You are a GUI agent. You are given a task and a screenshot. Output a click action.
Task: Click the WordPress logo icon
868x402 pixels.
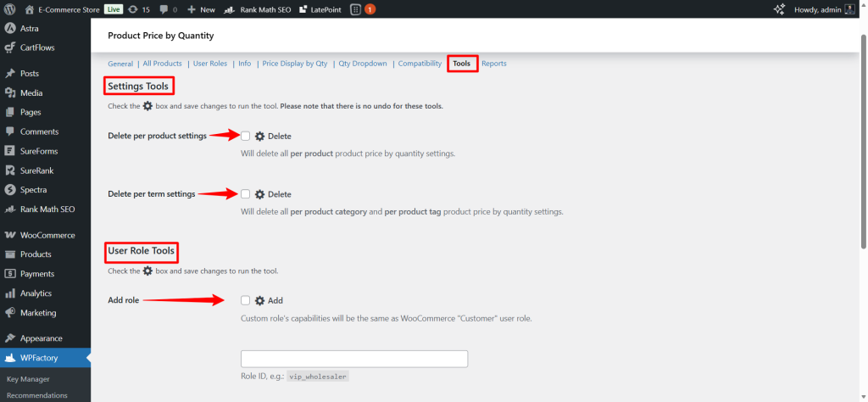tap(10, 8)
